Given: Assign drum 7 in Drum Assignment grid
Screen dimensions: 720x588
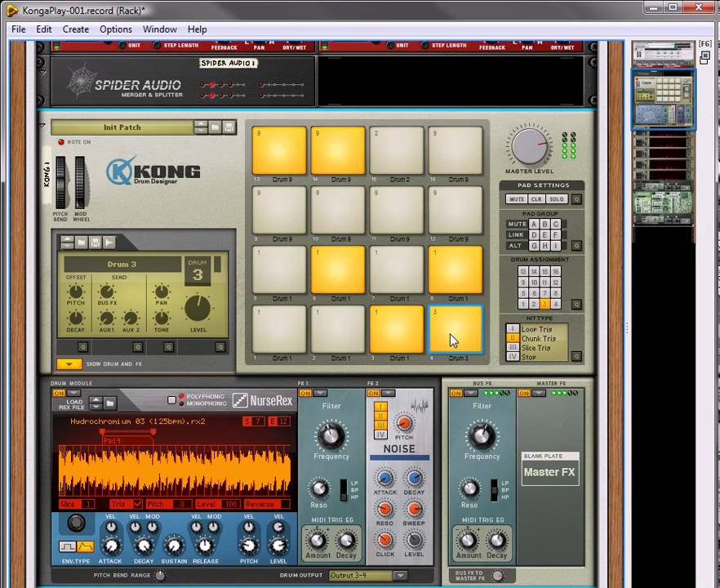Looking at the screenshot, I should [544, 293].
